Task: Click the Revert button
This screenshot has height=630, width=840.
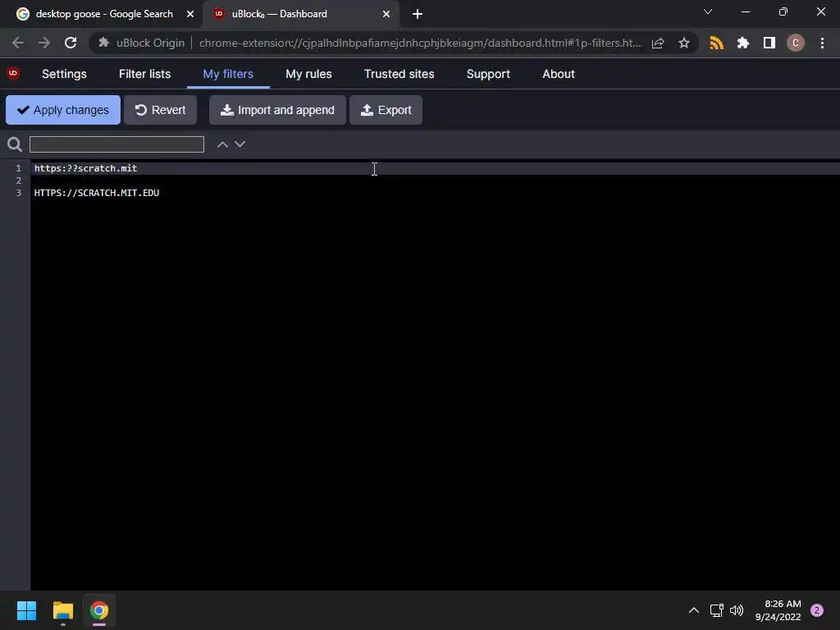Action: point(160,110)
